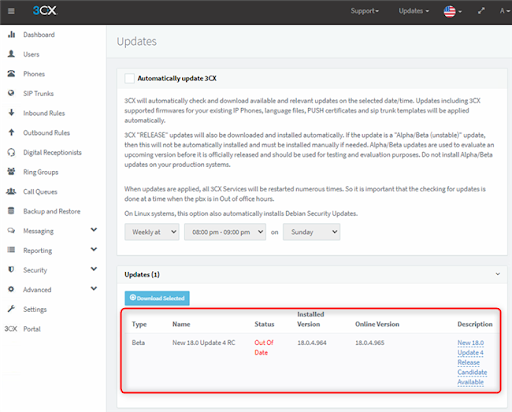Click the Advanced gear icon

[11, 289]
